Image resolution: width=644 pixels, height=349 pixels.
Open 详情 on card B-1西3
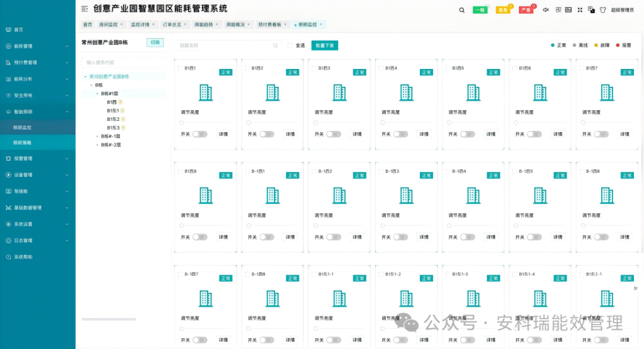(425, 237)
